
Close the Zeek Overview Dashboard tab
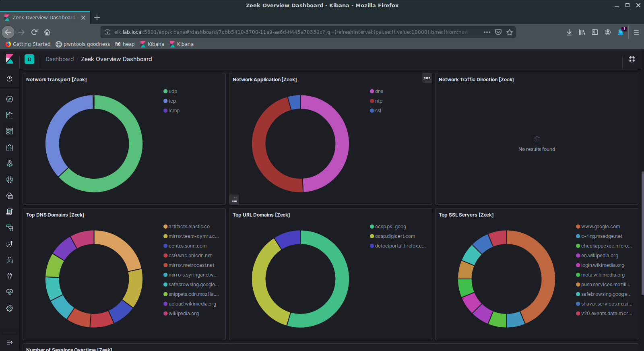[x=83, y=18]
